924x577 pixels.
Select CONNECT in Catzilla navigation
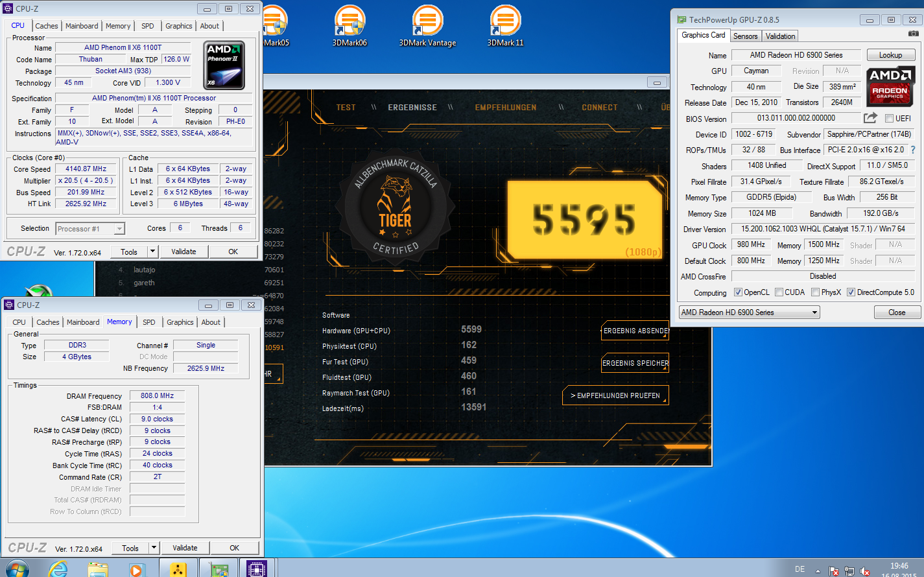click(600, 108)
